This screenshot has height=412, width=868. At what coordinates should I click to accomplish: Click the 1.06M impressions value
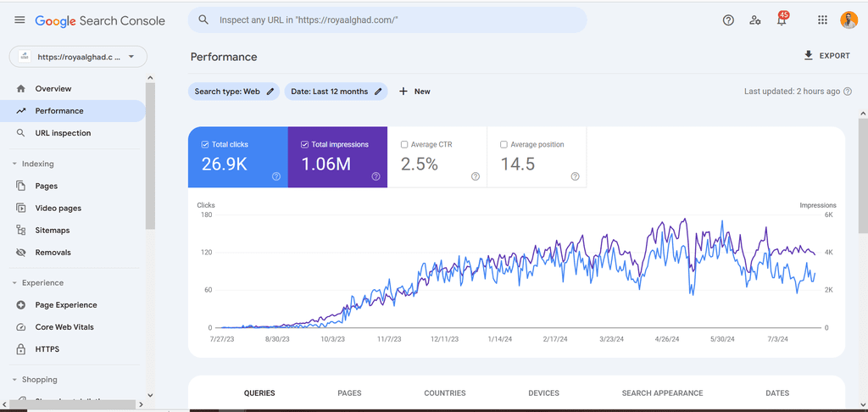(325, 164)
